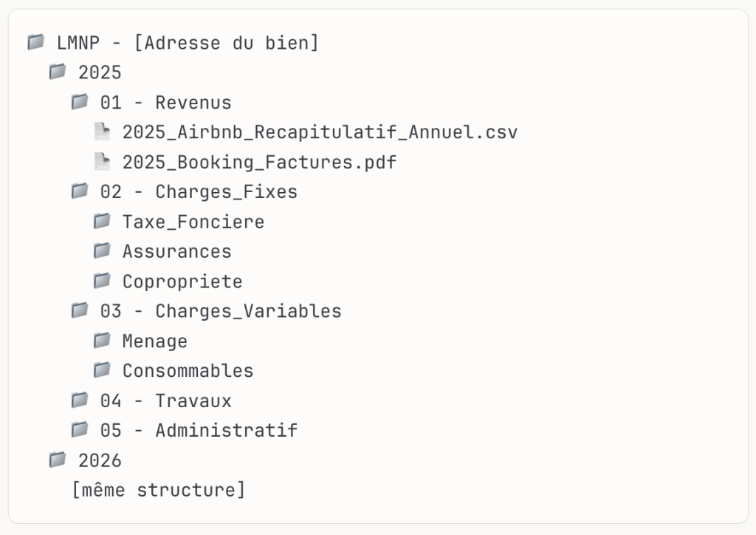Select the Consommables folder
The height and width of the screenshot is (535, 756).
[x=188, y=371]
